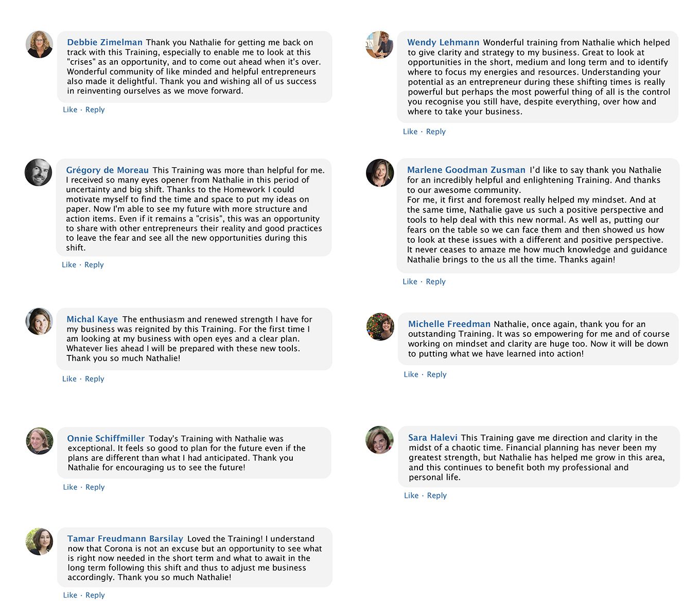Open Onnie Schiffmiller's profile photo

pos(40,441)
